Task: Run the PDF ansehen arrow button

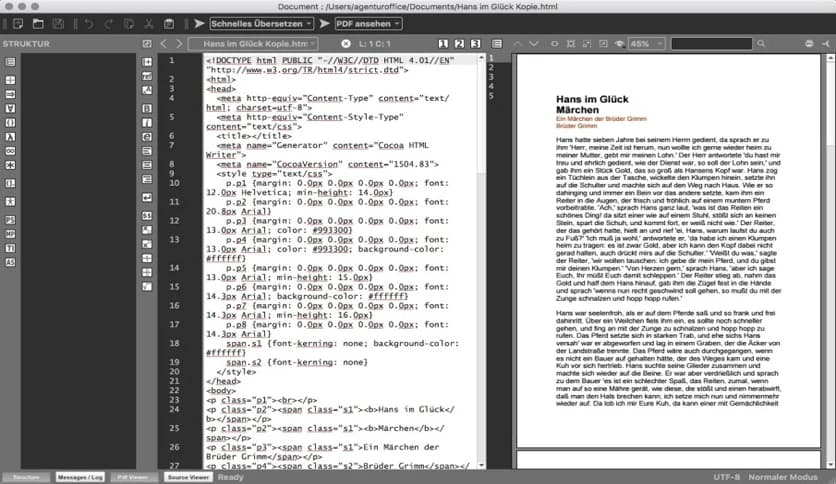Action: tap(324, 23)
